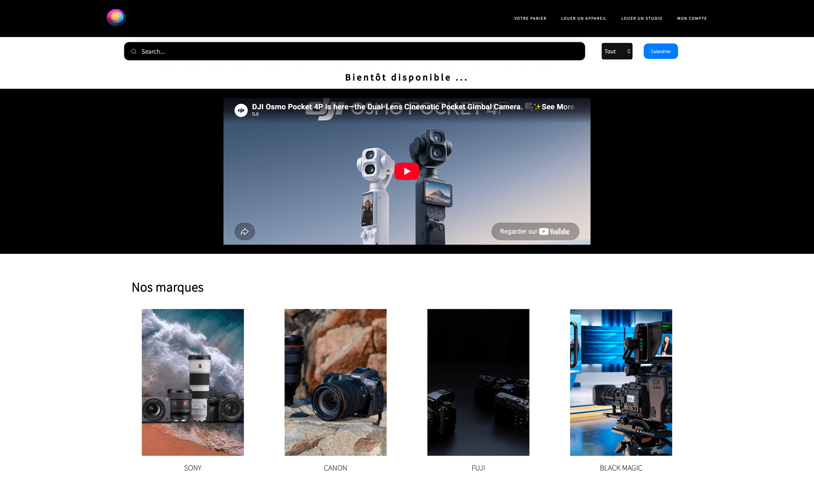
Task: Click the Calendrier button
Action: [661, 51]
